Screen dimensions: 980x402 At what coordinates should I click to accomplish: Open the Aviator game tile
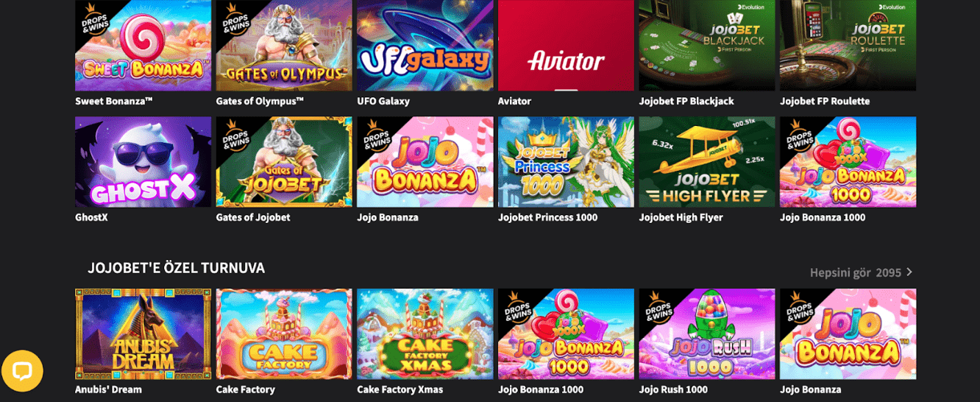coord(566,45)
